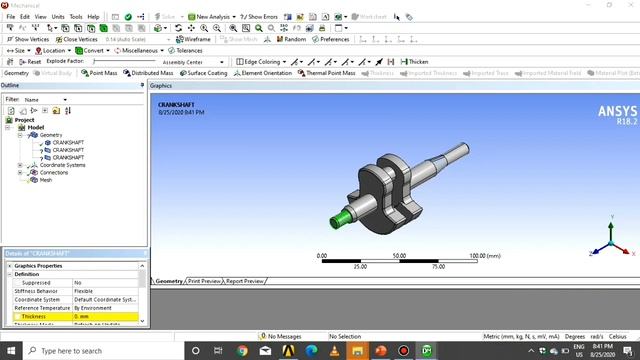Open the File menu

tap(11, 17)
